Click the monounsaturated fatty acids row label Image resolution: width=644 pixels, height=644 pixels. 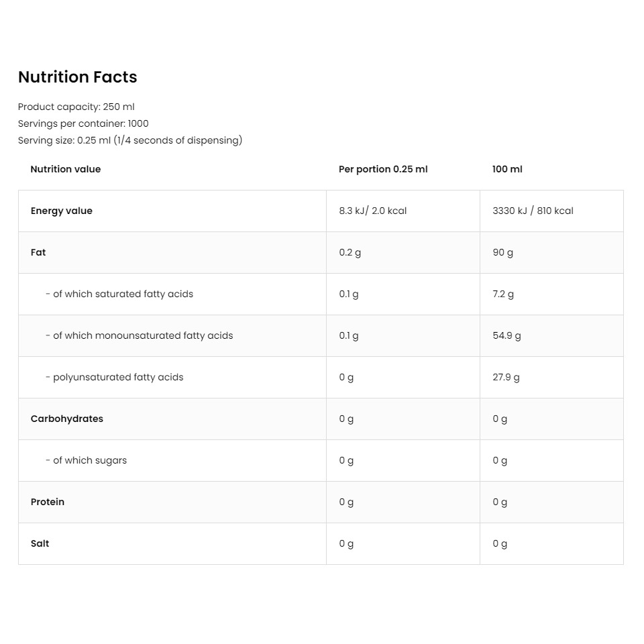[140, 335]
